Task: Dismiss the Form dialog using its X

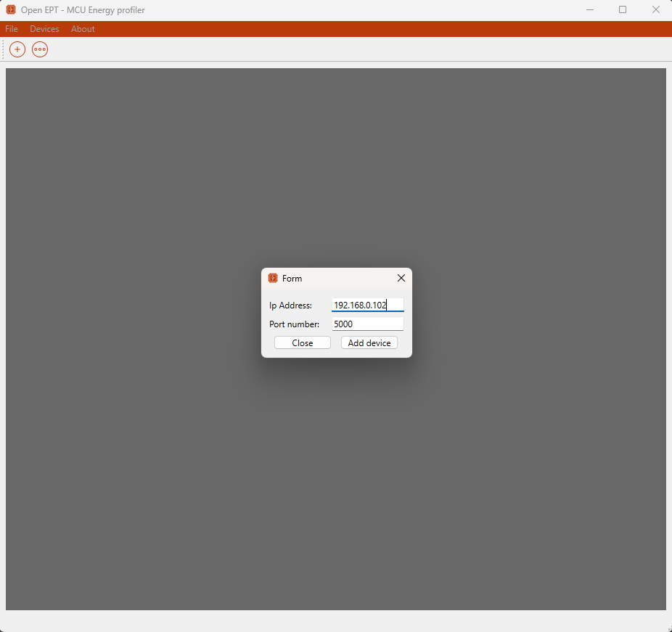Action: (401, 278)
